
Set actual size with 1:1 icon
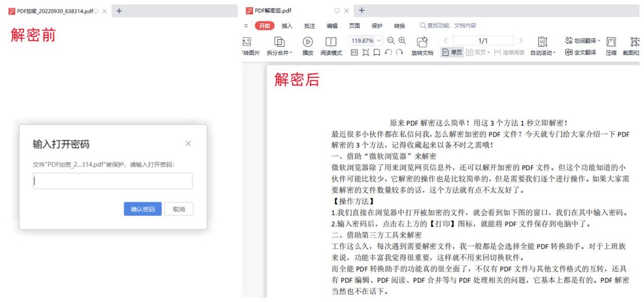[x=354, y=52]
